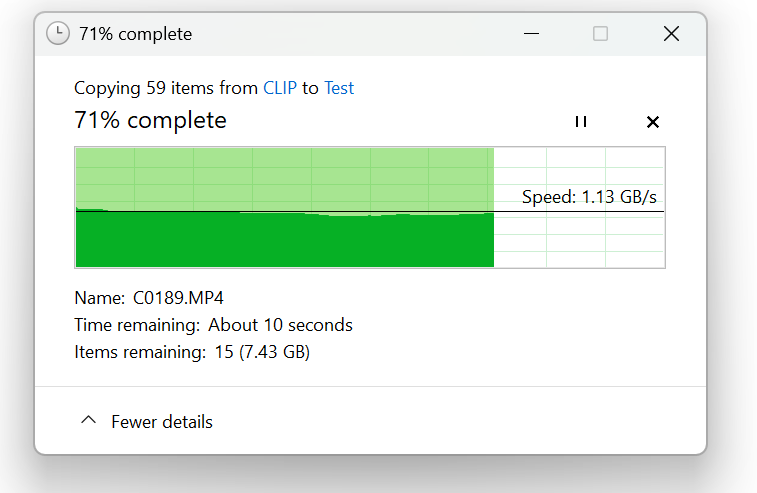This screenshot has height=493, width=757.
Task: Click the clock icon in title bar
Action: (59, 34)
